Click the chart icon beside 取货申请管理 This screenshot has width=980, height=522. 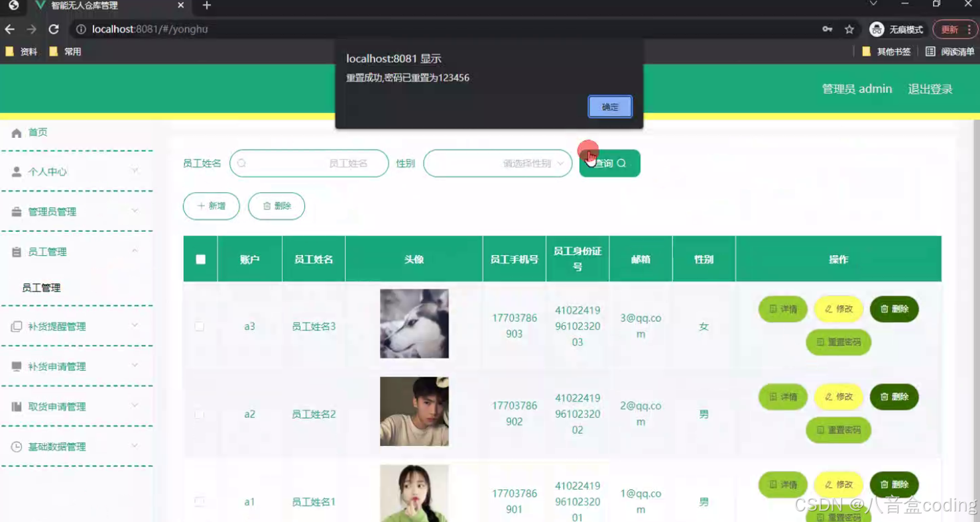click(x=17, y=407)
